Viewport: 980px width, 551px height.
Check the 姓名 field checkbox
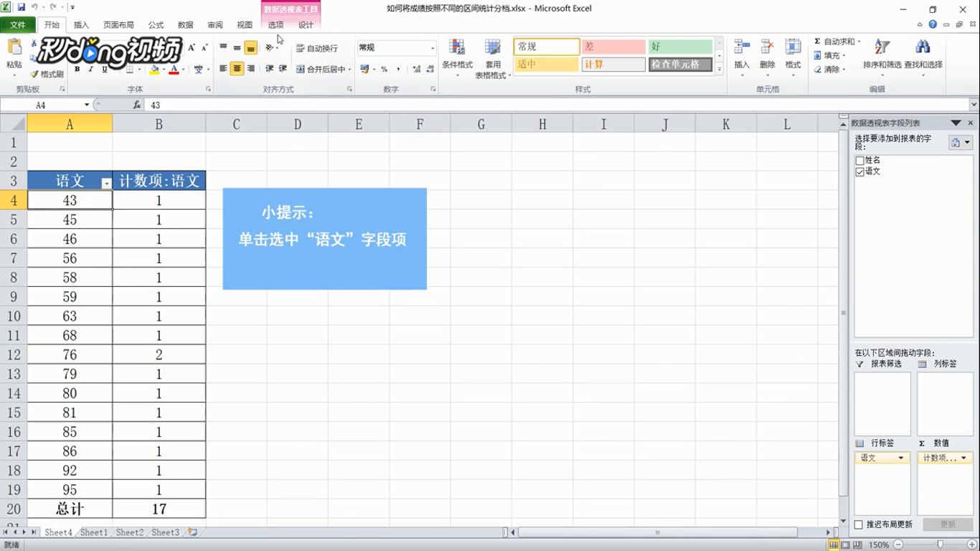860,161
